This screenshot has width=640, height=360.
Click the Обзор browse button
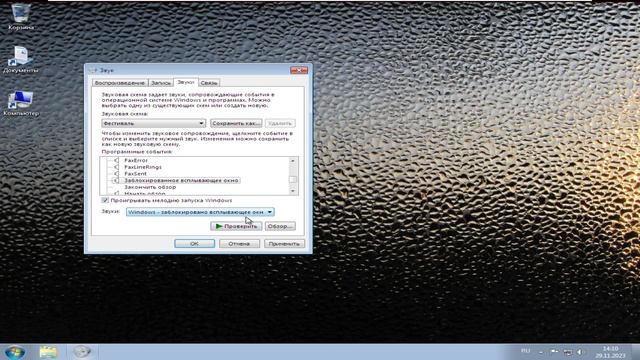pos(280,226)
